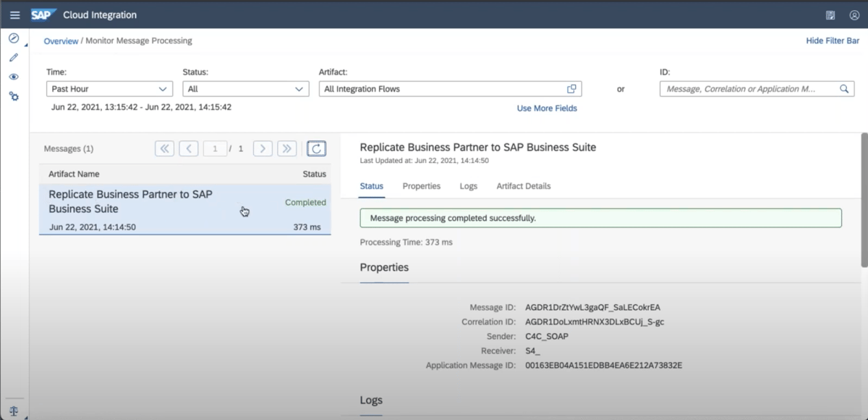Screen dimensions: 868x420
Task: Click the Messages (1) count label
Action: (69, 149)
